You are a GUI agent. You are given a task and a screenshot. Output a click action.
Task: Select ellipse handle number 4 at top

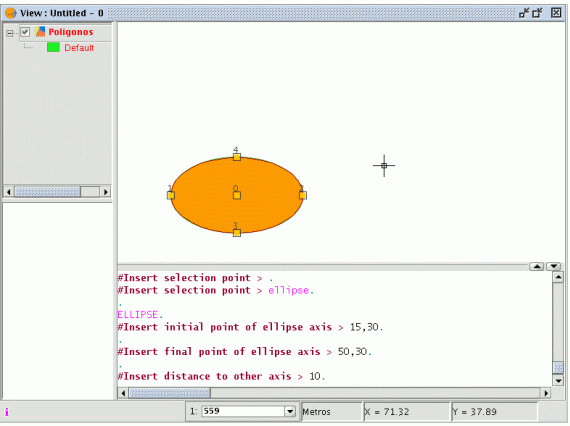coord(237,157)
